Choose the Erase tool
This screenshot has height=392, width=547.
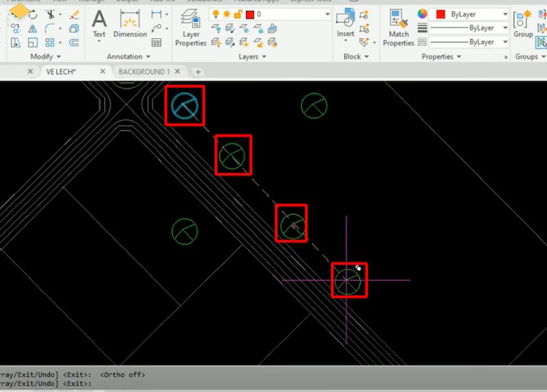[x=74, y=14]
